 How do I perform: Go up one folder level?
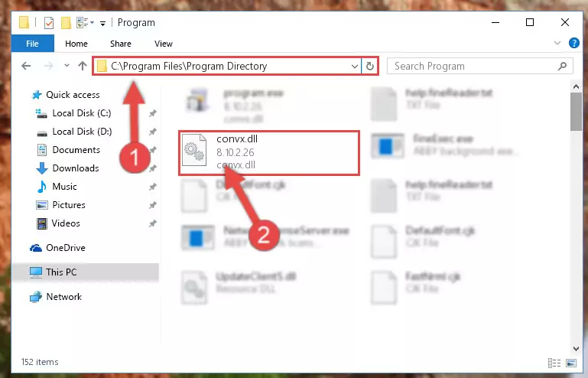tap(83, 66)
